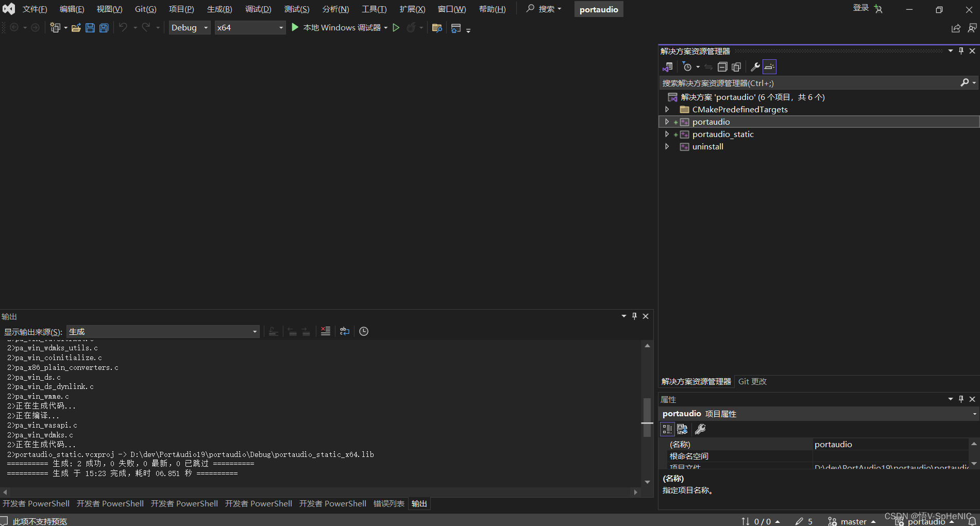Click the New Project toolbar icon
The height and width of the screenshot is (526, 980).
(55, 28)
